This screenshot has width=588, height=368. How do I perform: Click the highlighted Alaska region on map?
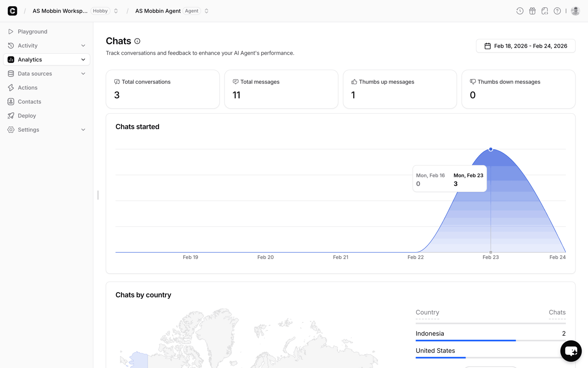tap(139, 359)
